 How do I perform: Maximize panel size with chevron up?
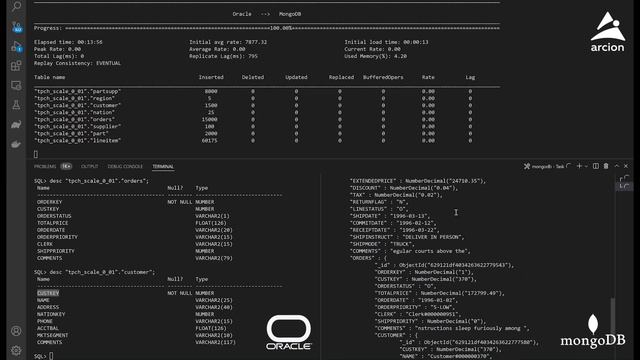[x=617, y=166]
